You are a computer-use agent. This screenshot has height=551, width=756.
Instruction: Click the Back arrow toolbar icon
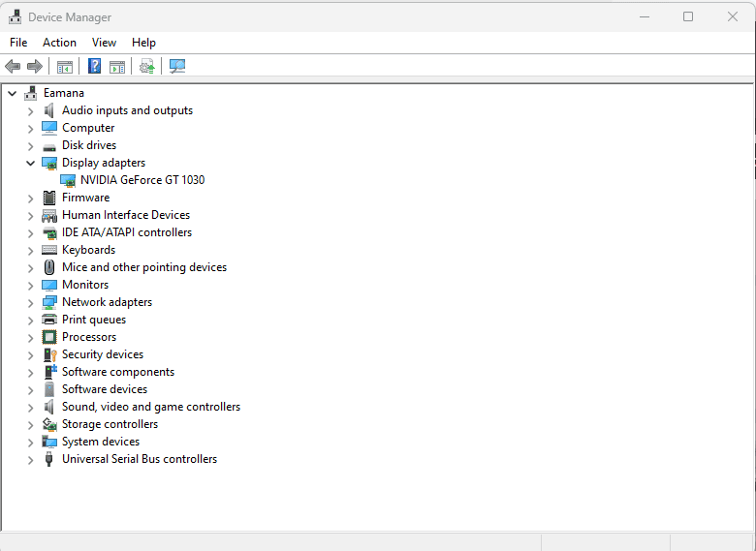point(13,66)
